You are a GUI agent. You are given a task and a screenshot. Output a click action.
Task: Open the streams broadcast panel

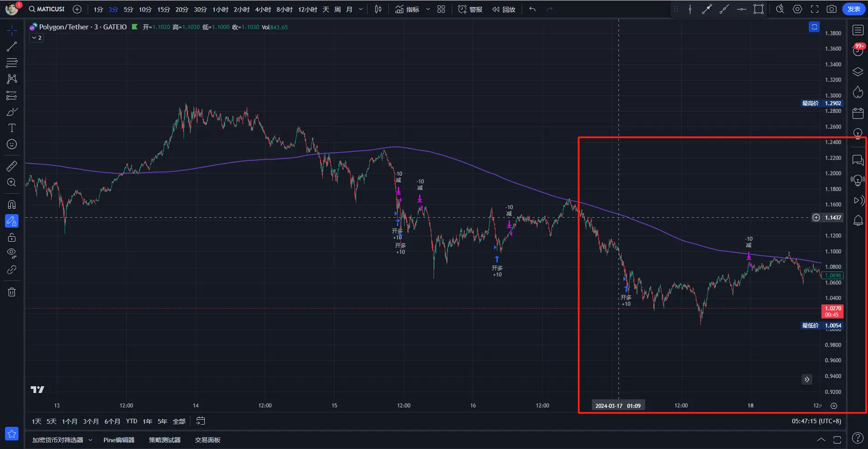coord(859,201)
